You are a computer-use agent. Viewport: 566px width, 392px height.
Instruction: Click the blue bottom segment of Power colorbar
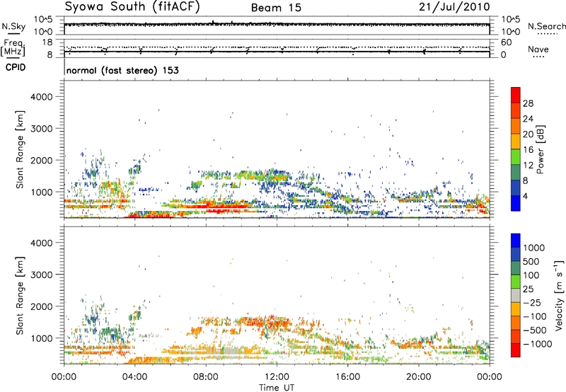click(516, 203)
